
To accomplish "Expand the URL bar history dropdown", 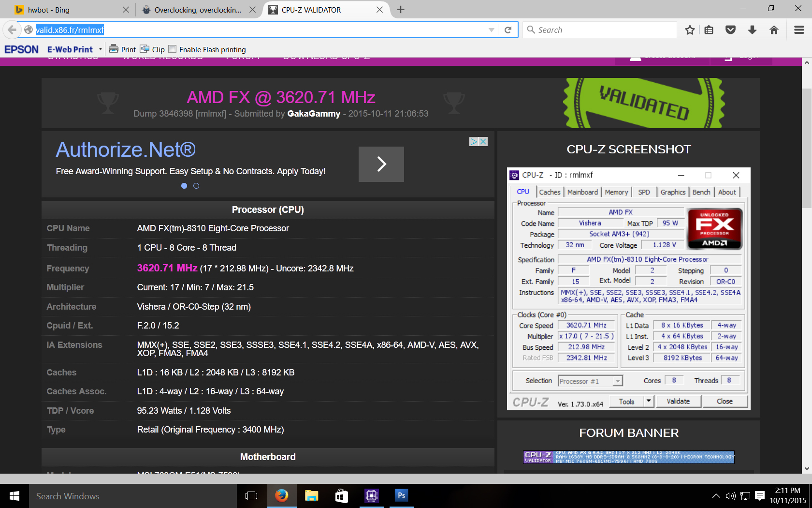I will click(x=492, y=30).
